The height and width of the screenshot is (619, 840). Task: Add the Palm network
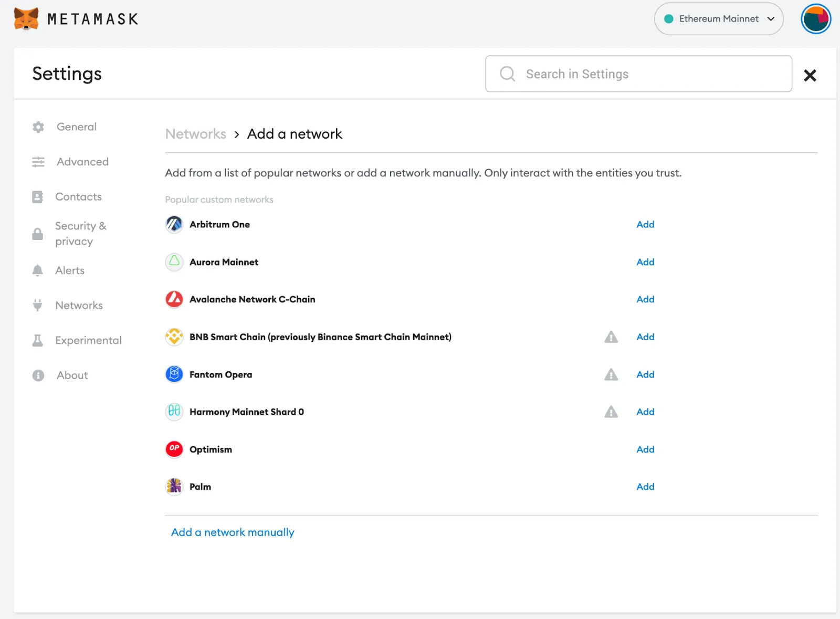[x=645, y=487]
